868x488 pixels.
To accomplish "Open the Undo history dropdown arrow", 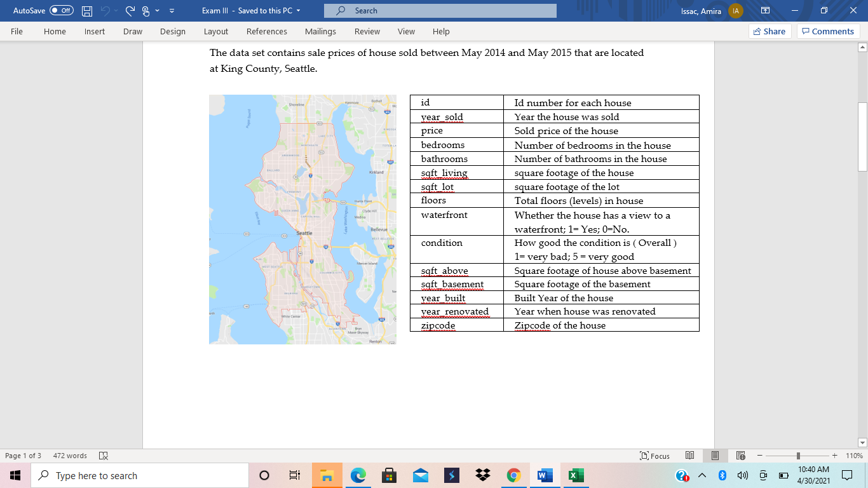I will point(117,11).
